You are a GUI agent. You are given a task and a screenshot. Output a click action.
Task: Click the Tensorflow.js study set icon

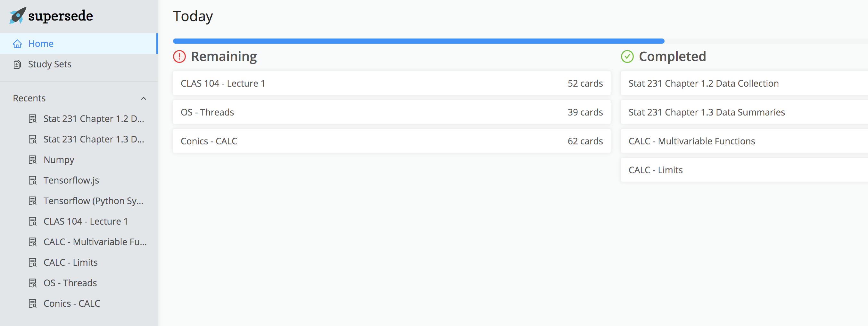[x=33, y=180]
